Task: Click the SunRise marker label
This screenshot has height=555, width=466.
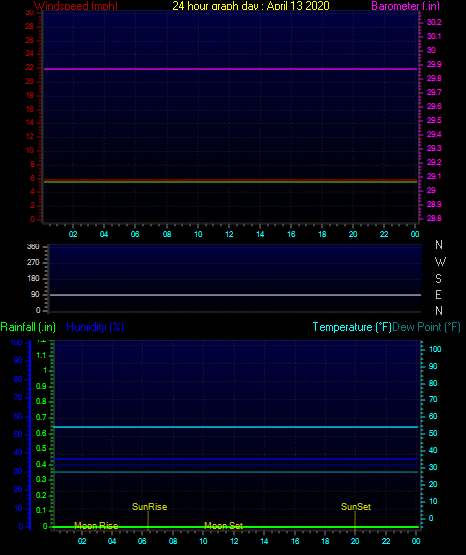Action: pyautogui.click(x=149, y=507)
